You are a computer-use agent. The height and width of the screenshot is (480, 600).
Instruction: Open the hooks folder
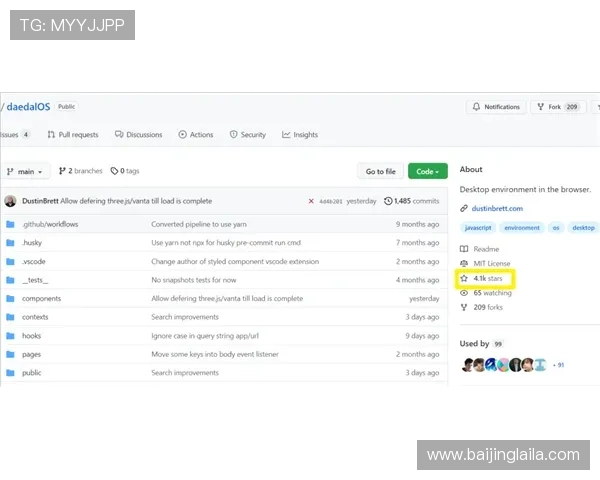(31, 336)
